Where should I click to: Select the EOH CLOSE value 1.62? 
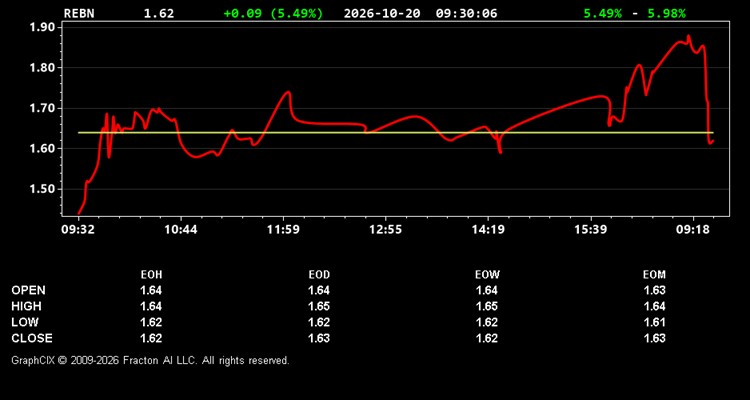coord(151,338)
